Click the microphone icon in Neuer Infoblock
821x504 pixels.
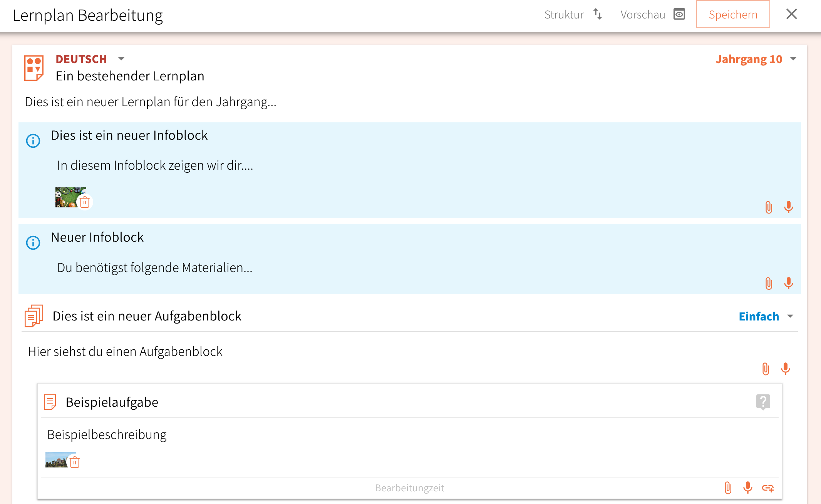pyautogui.click(x=788, y=284)
